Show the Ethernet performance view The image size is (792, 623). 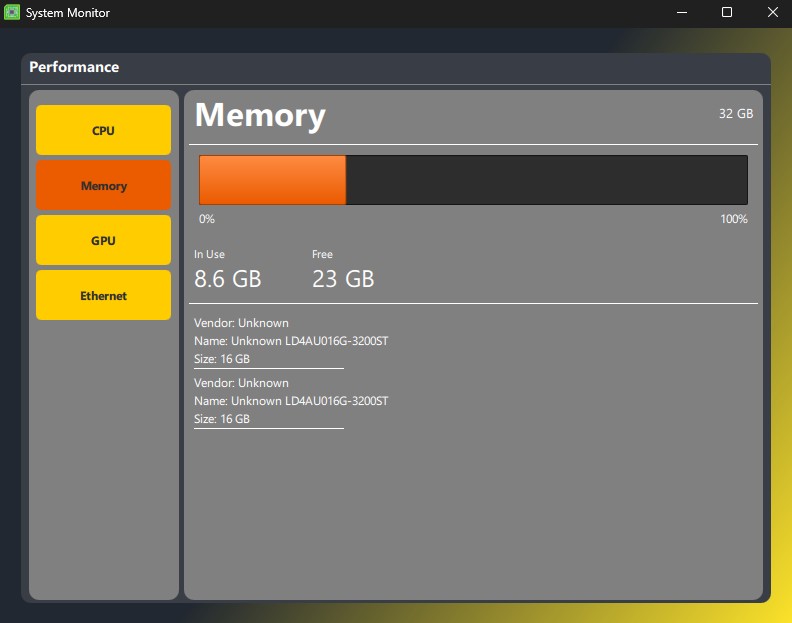[103, 295]
